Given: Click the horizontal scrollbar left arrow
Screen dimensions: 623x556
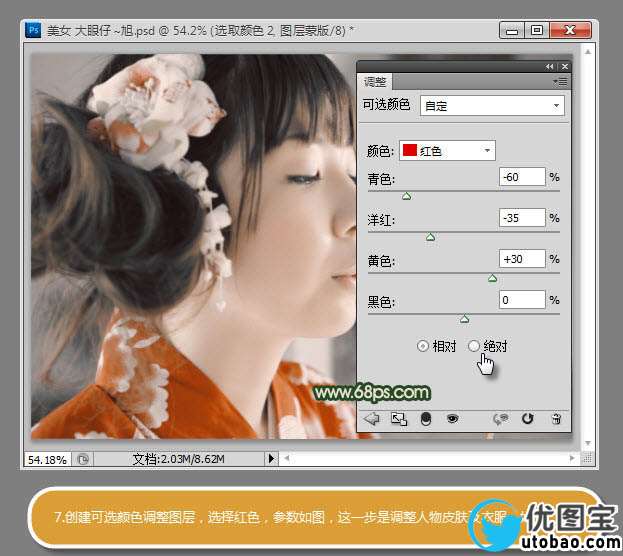Looking at the screenshot, I should (286, 458).
